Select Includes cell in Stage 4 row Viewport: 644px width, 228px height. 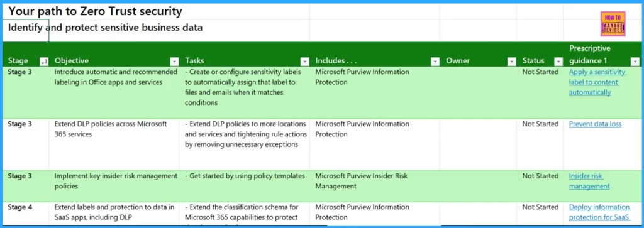[x=374, y=213]
